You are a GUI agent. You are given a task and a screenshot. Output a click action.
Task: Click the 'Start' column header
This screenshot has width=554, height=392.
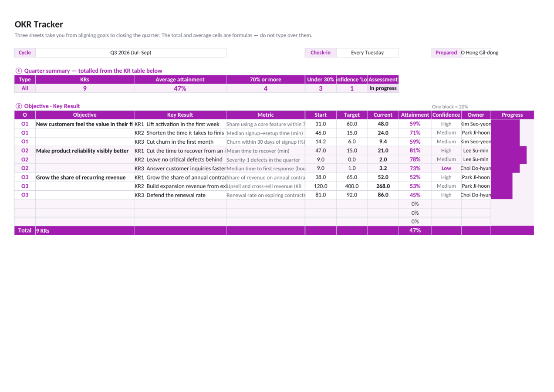coord(321,115)
